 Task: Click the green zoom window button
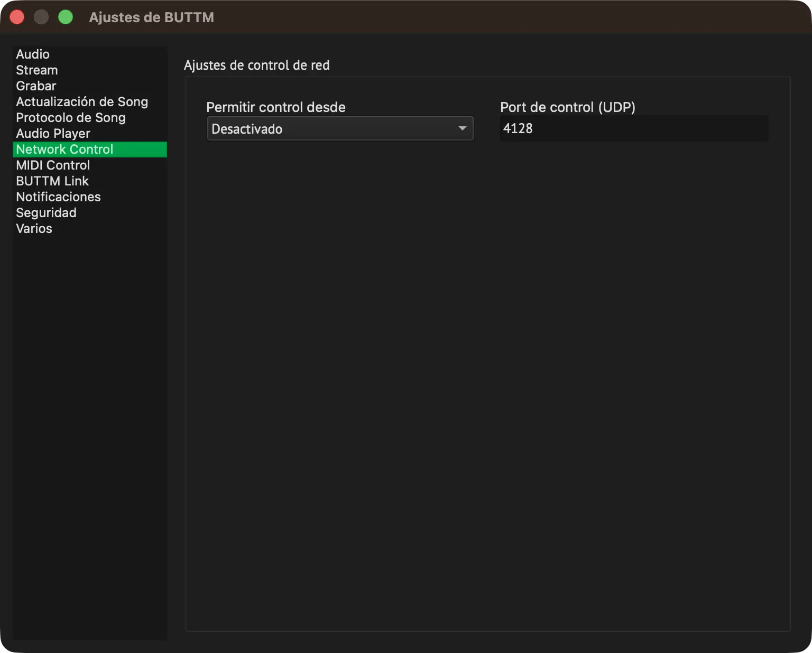(x=66, y=17)
